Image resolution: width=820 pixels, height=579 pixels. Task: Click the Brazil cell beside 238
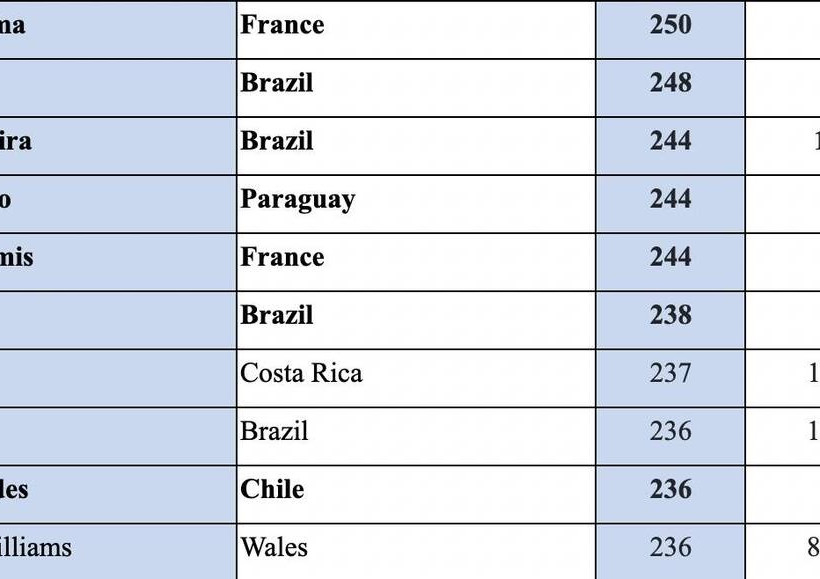pyautogui.click(x=416, y=316)
